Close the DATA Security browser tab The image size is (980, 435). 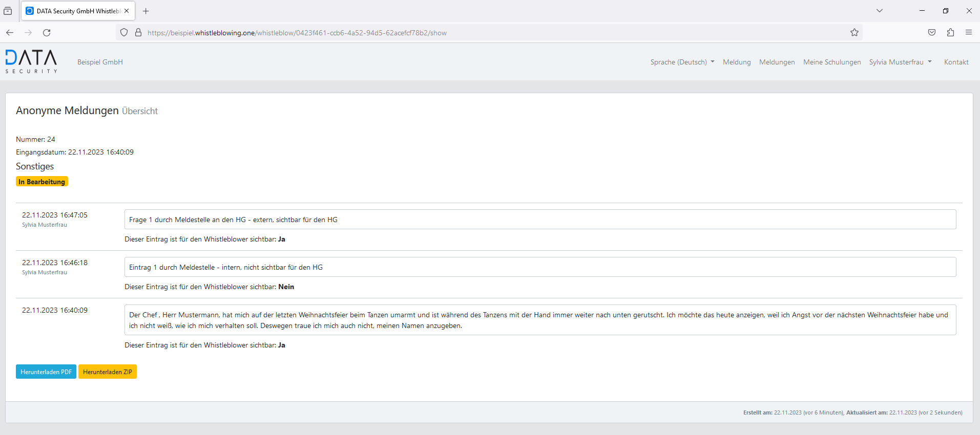(x=127, y=11)
